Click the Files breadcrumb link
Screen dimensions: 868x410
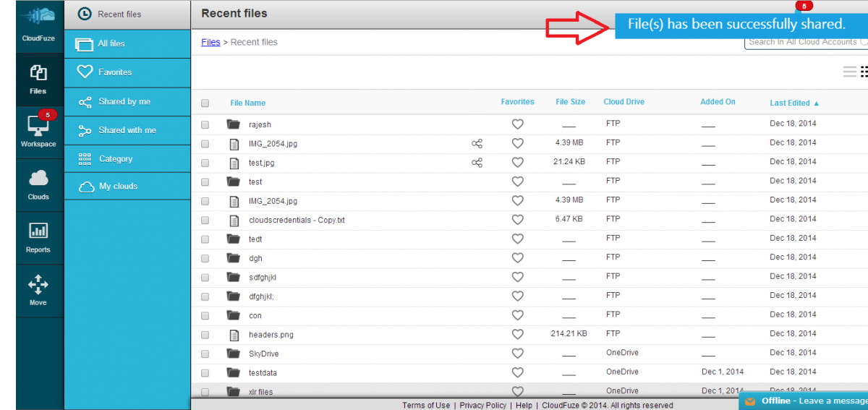(x=210, y=42)
